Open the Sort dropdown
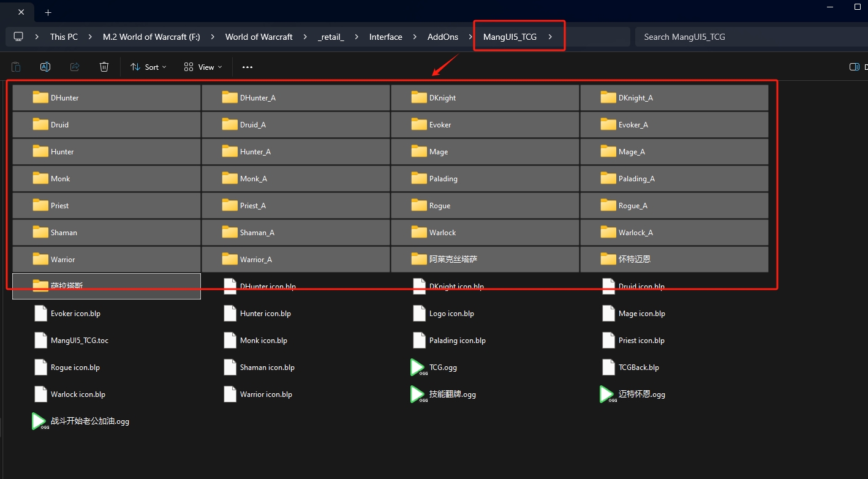 (x=149, y=67)
